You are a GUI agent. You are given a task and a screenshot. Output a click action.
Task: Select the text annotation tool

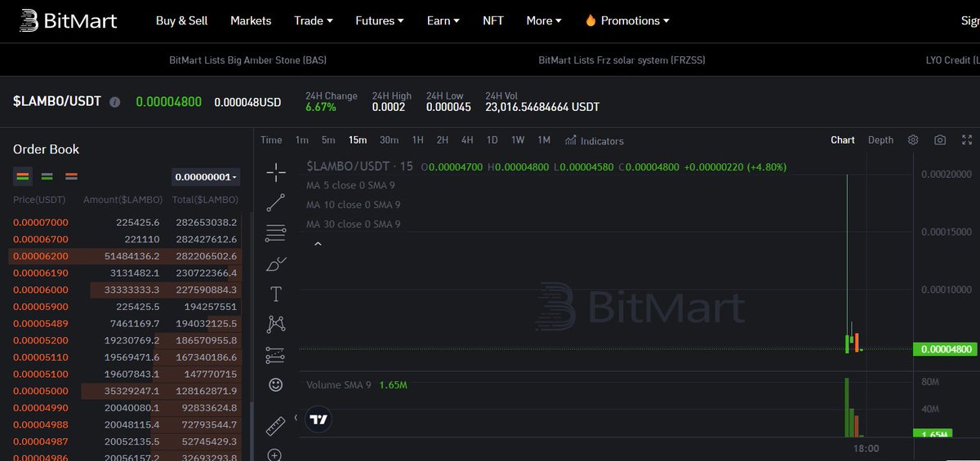point(276,294)
